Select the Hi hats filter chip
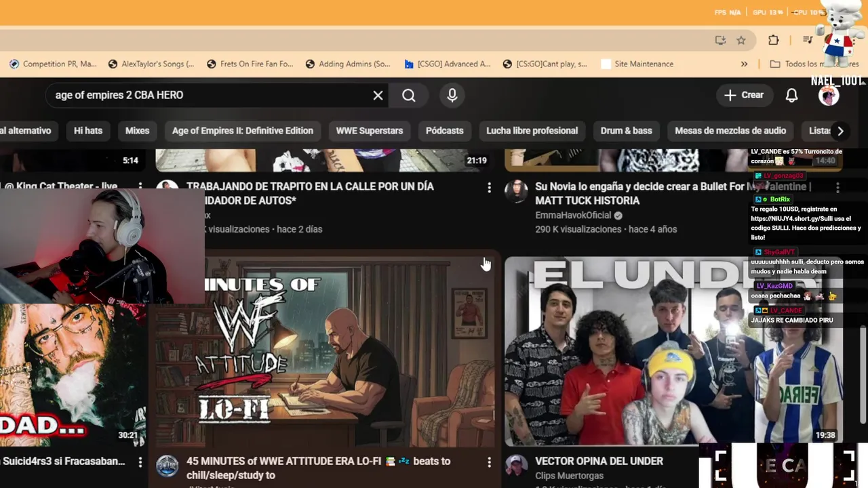 coord(88,131)
